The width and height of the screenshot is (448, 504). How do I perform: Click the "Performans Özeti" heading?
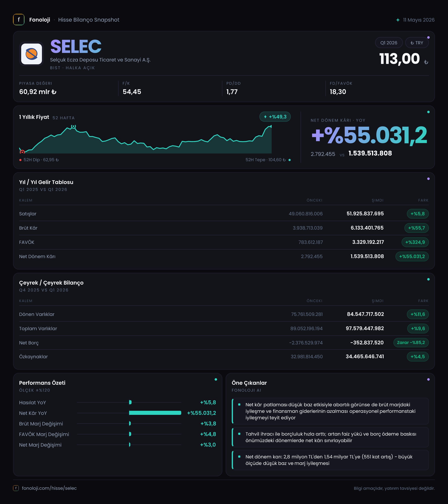tap(42, 383)
